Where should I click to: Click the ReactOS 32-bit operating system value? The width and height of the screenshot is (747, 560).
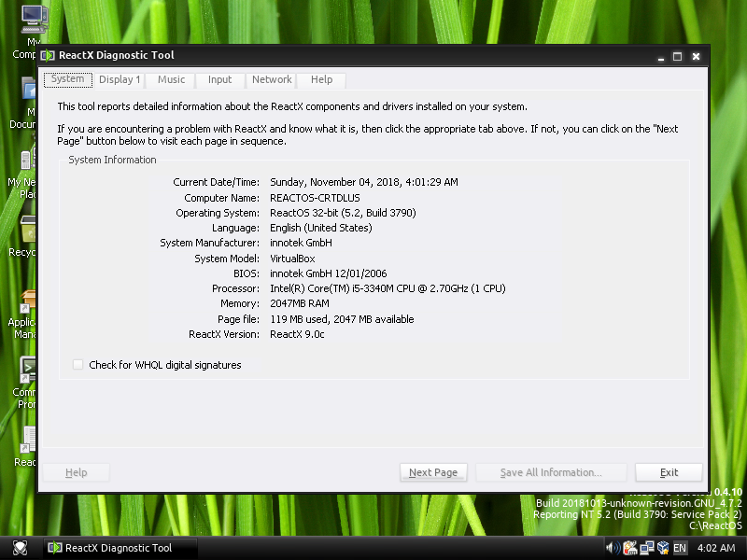(343, 213)
